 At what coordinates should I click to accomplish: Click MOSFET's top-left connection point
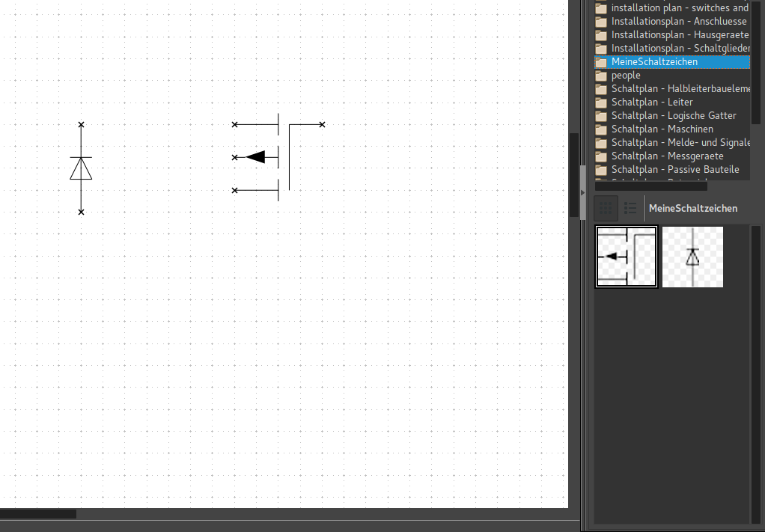click(235, 125)
